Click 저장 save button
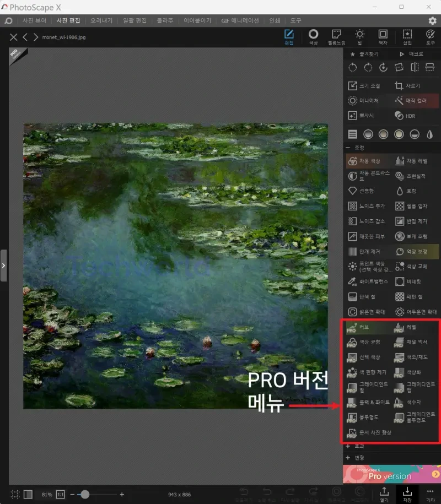This screenshot has height=504, width=441. tap(407, 495)
